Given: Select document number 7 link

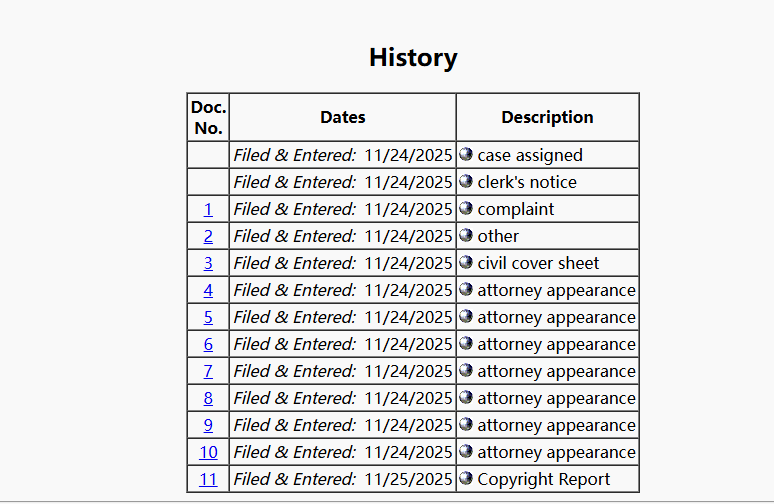Looking at the screenshot, I should pyautogui.click(x=208, y=372).
